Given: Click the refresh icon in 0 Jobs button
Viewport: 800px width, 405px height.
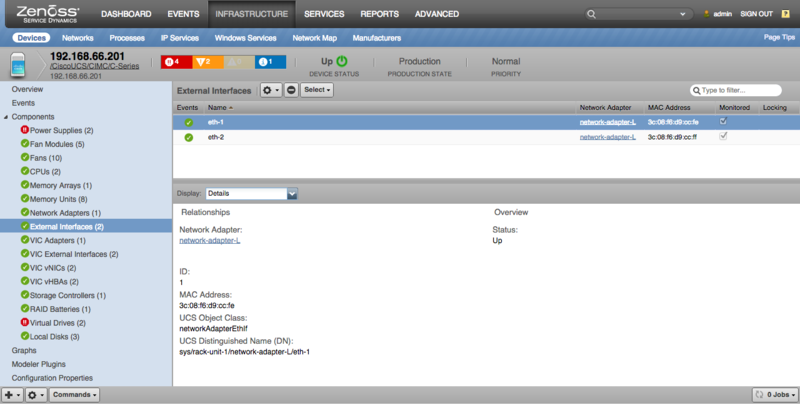Looking at the screenshot, I should coord(760,395).
